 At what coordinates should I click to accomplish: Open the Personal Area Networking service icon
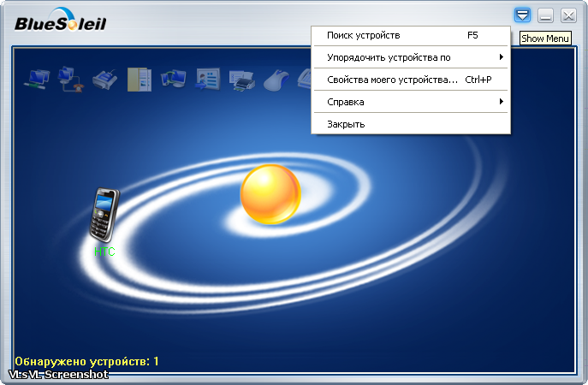tap(36, 79)
